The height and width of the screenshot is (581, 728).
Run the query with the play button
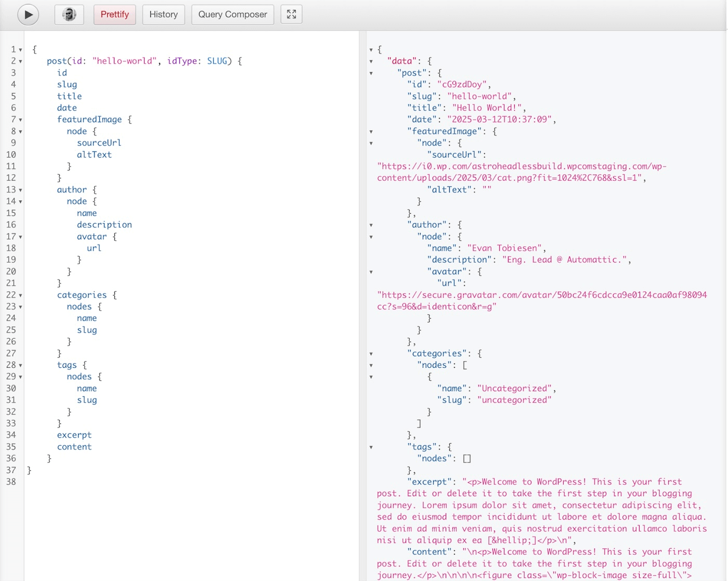(x=28, y=15)
